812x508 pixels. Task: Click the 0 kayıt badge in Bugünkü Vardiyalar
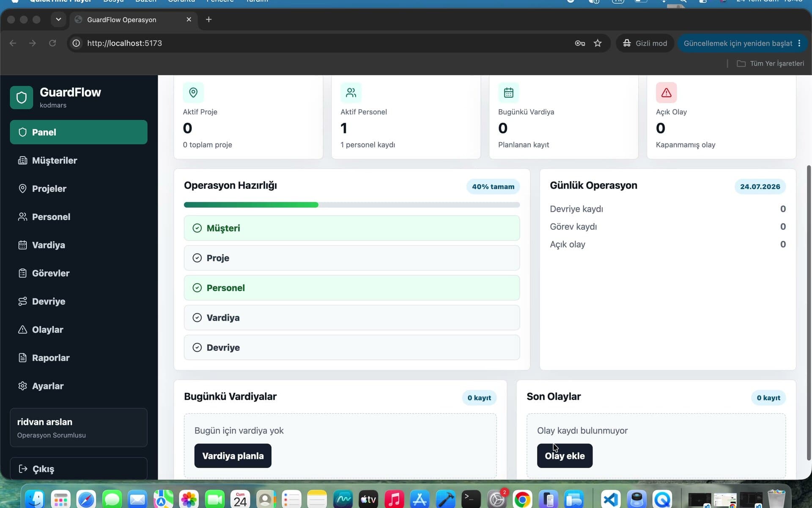click(479, 398)
